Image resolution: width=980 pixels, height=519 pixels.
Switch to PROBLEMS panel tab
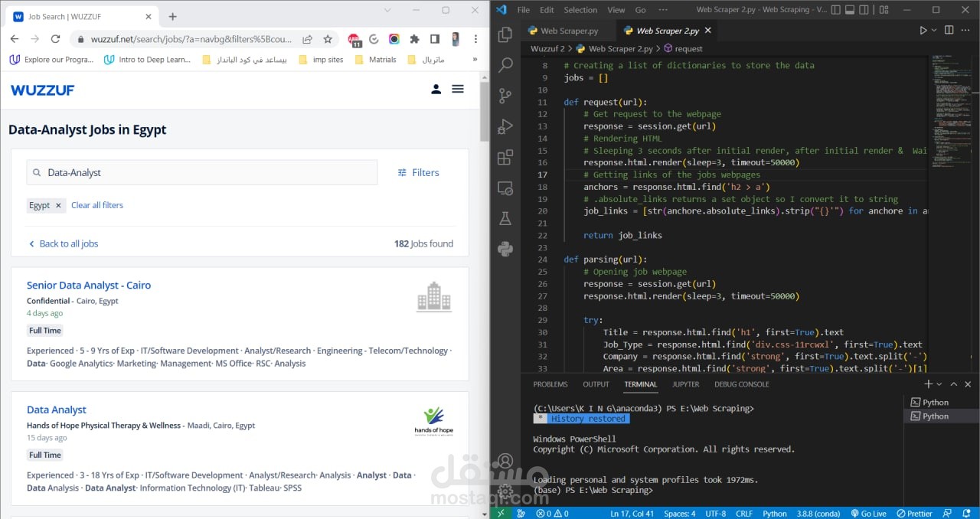550,384
